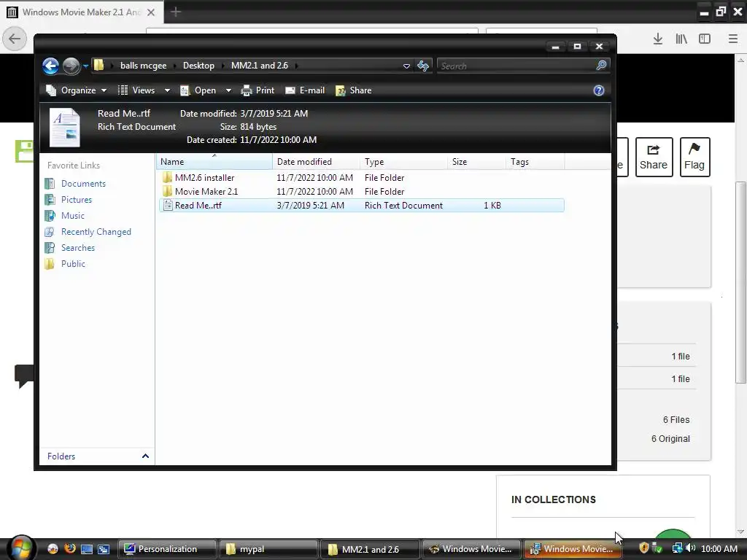Click the Open toolbar button
Viewport: 747px width, 560px height.
[x=198, y=90]
